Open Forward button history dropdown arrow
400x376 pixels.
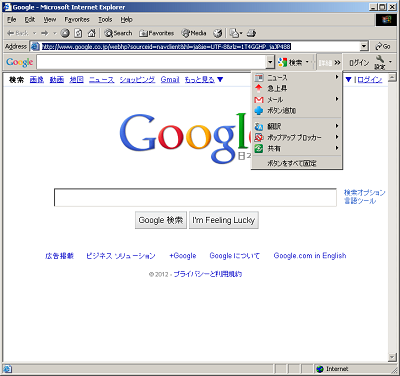coord(54,33)
